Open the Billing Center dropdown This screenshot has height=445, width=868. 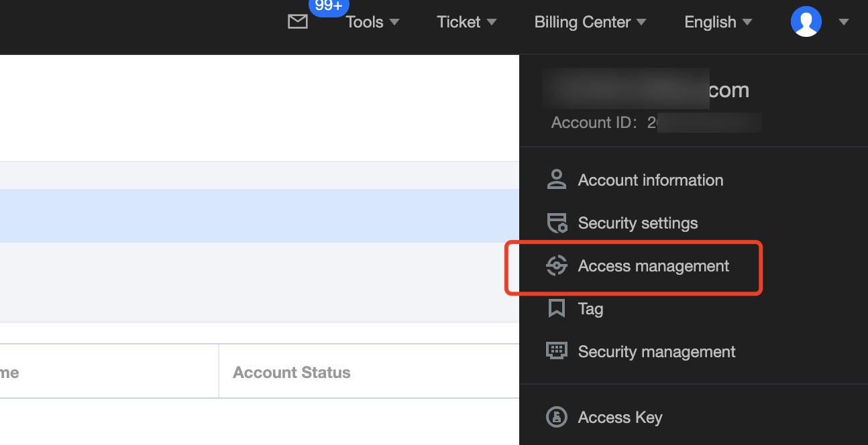[x=590, y=22]
